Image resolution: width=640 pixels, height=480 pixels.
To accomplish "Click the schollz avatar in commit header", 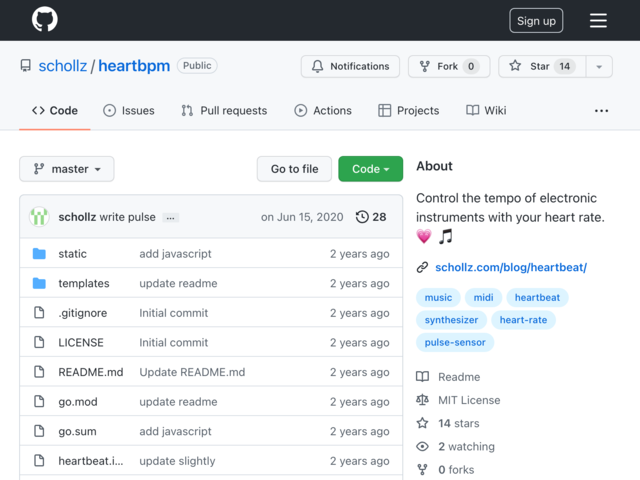I will [x=39, y=217].
